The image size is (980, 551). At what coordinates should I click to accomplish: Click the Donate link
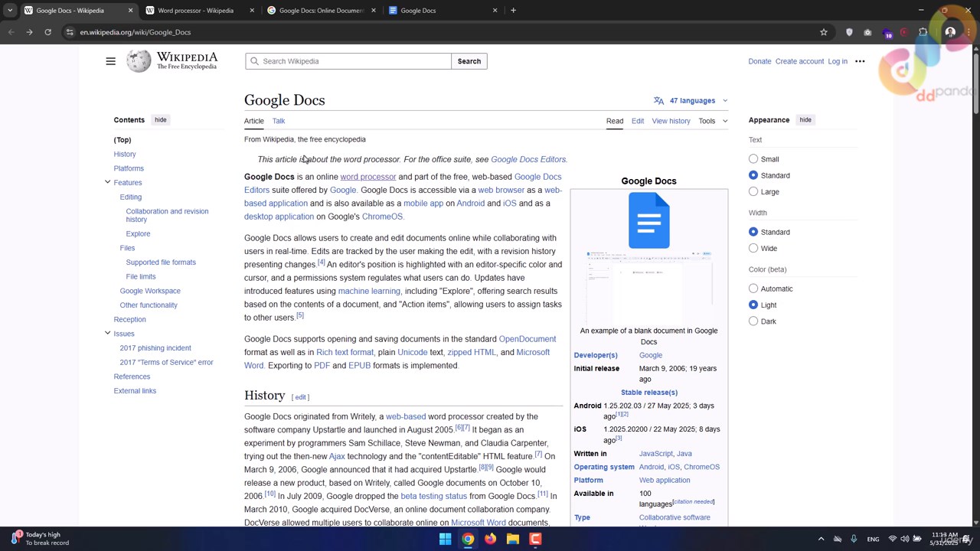tap(759, 61)
